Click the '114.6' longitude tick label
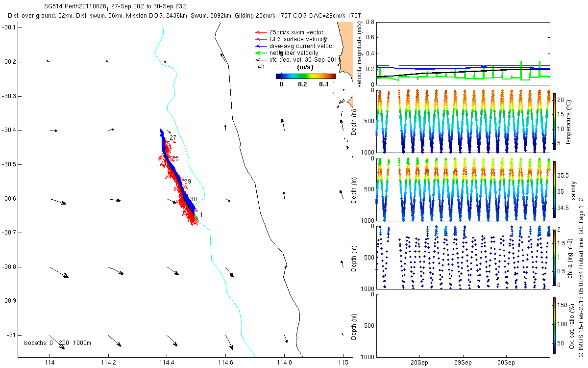Screen dimensions: 588x368 tap(226, 363)
